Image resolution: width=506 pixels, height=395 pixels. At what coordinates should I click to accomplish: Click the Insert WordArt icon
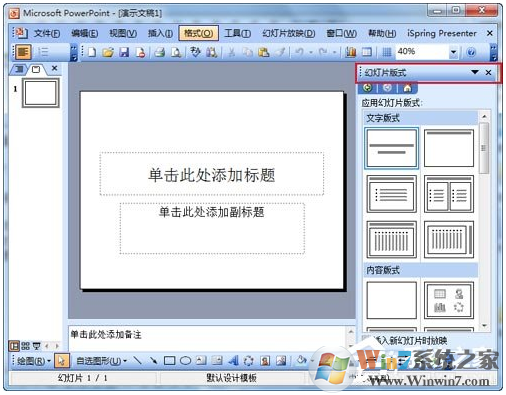pyautogui.click(x=233, y=361)
